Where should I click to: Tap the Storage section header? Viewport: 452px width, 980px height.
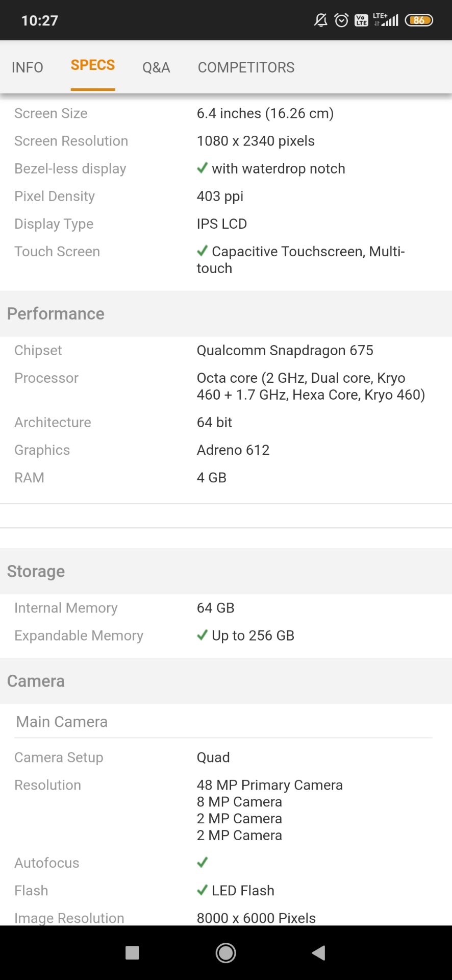36,571
